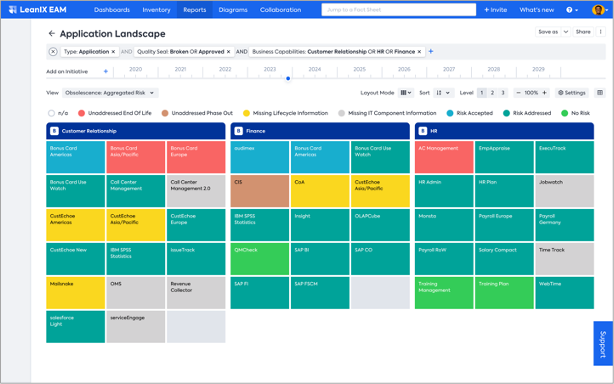
Task: Click the Share button
Action: [x=583, y=32]
